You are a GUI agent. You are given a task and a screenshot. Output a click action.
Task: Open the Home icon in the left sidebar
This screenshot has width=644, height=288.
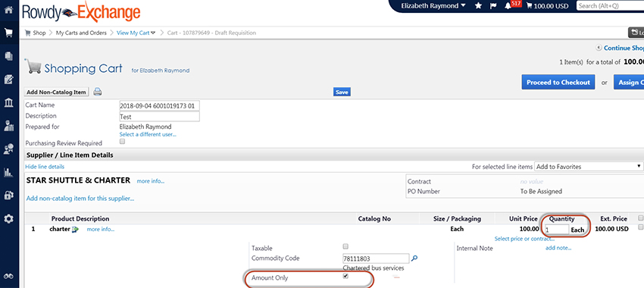[x=8, y=10]
